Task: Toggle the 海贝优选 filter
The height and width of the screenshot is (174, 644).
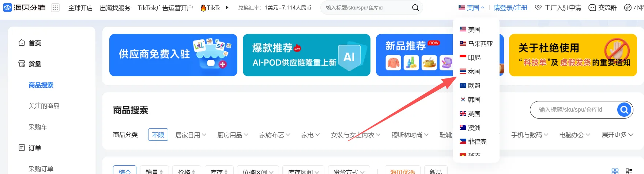Action: [x=403, y=170]
